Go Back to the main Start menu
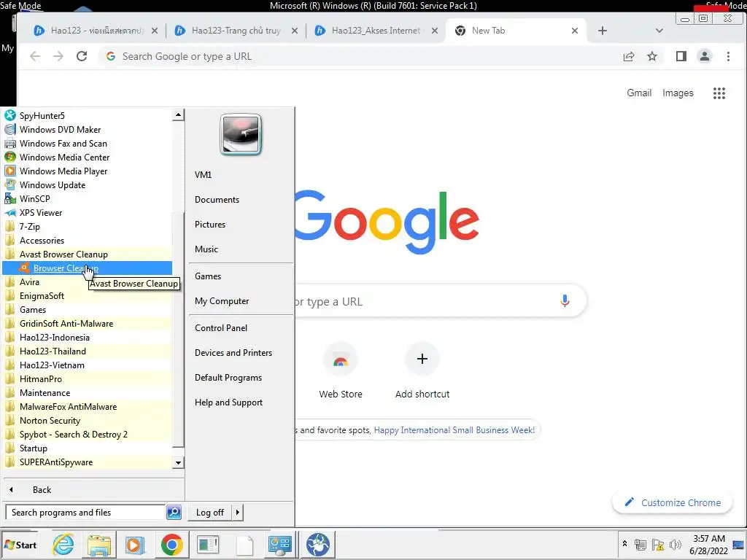This screenshot has width=747, height=560. (42, 489)
